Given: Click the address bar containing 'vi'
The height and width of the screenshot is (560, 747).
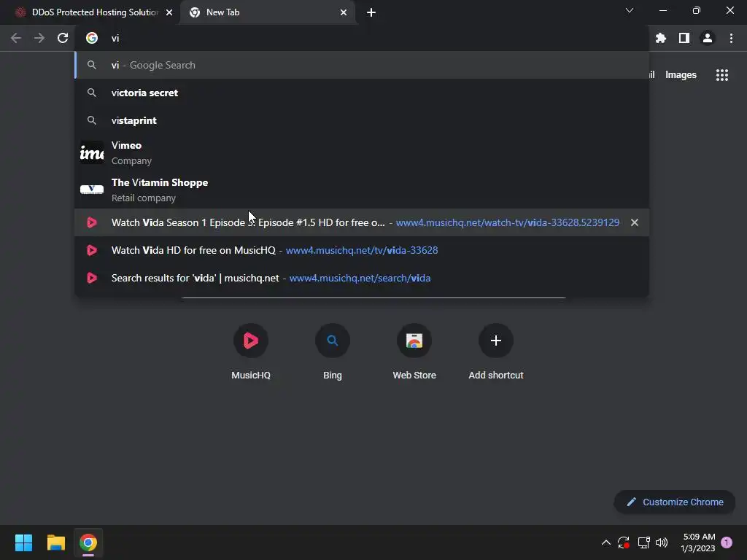Looking at the screenshot, I should coord(362,38).
